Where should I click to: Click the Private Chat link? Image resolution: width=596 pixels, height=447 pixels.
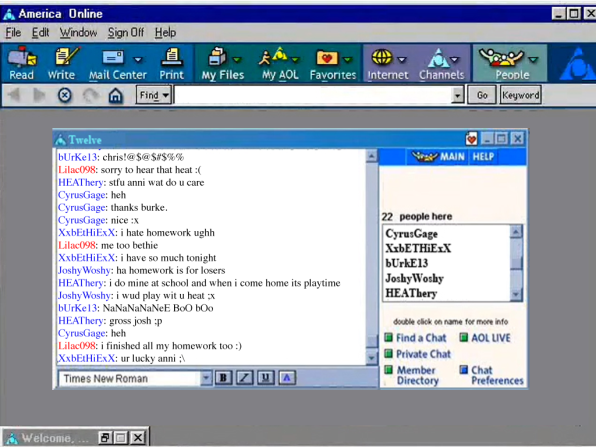423,354
